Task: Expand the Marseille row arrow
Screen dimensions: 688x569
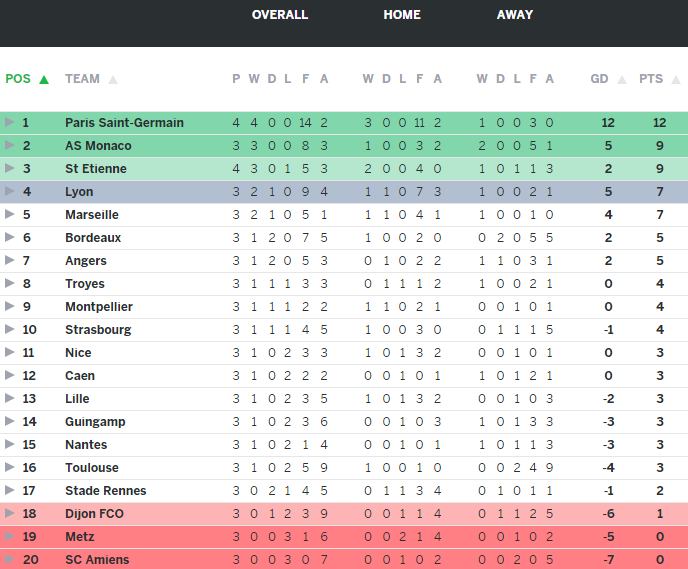Action: [x=10, y=215]
